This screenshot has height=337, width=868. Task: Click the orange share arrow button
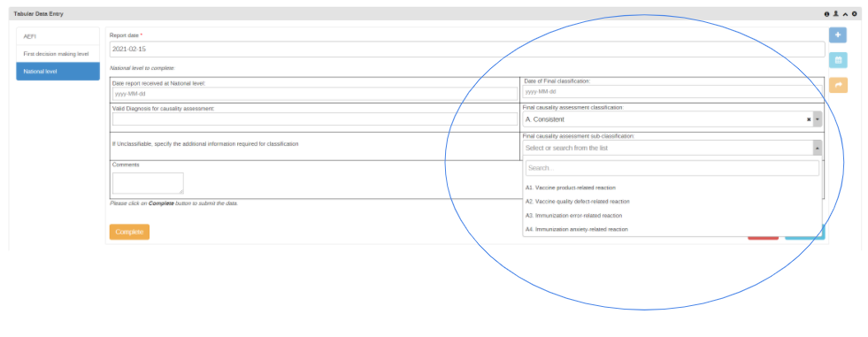click(838, 85)
